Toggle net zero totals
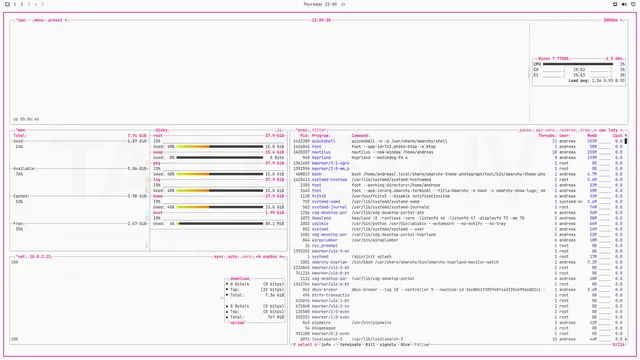The image size is (640, 360). pos(247,257)
